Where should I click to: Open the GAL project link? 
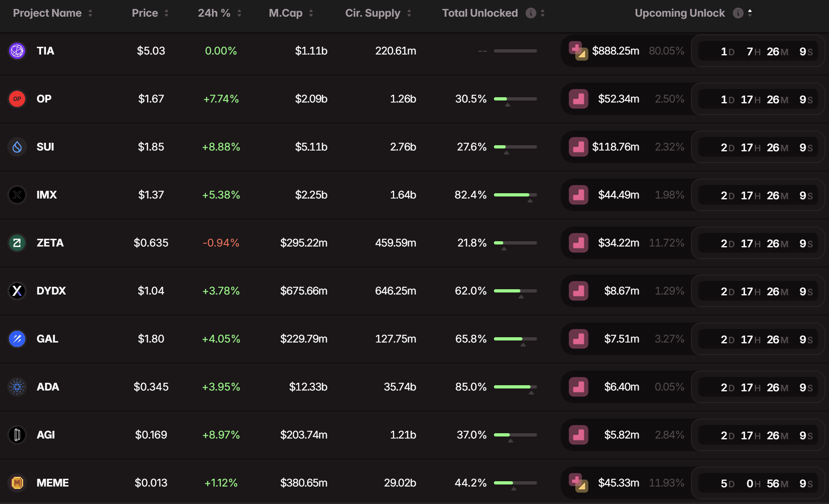[47, 339]
